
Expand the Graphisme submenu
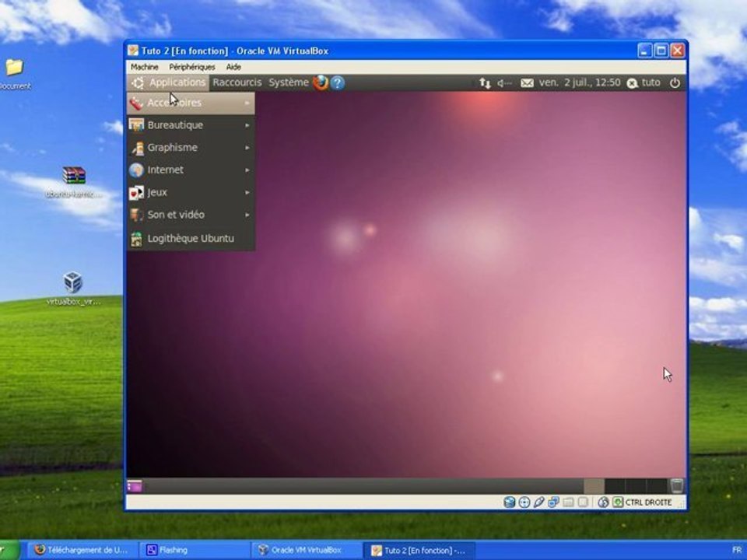[x=191, y=148]
